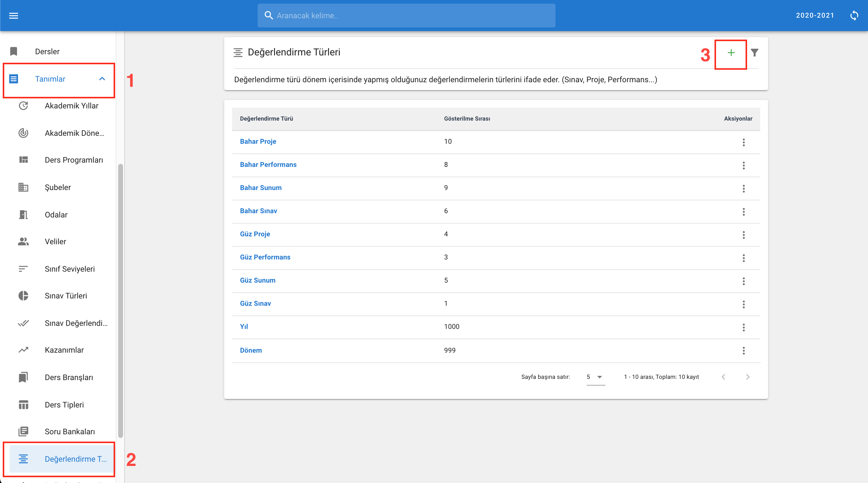Click the Ders Programları grid icon
Viewport: 868px width, 483px height.
23,160
